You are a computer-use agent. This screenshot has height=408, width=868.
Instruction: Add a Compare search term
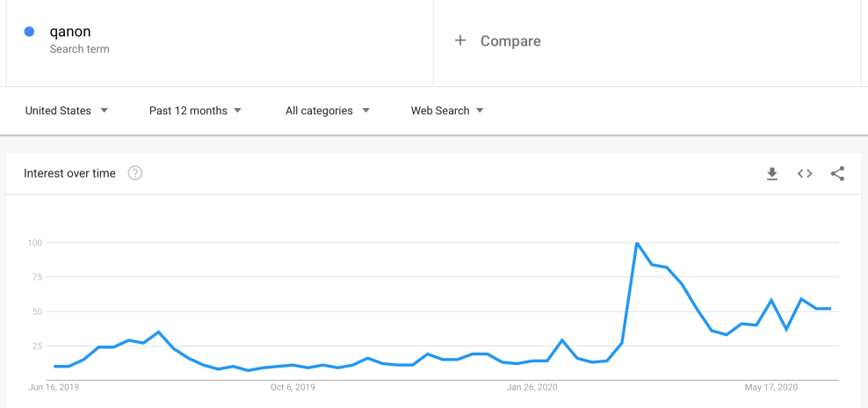[510, 41]
